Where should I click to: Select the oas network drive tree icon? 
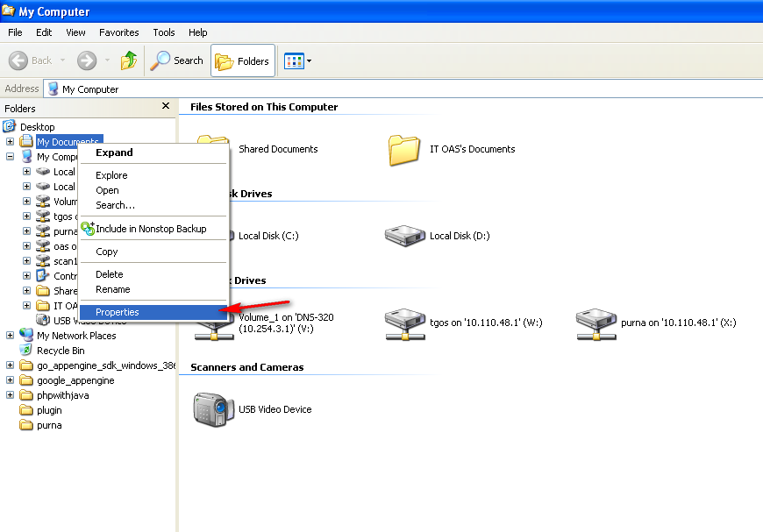click(43, 246)
